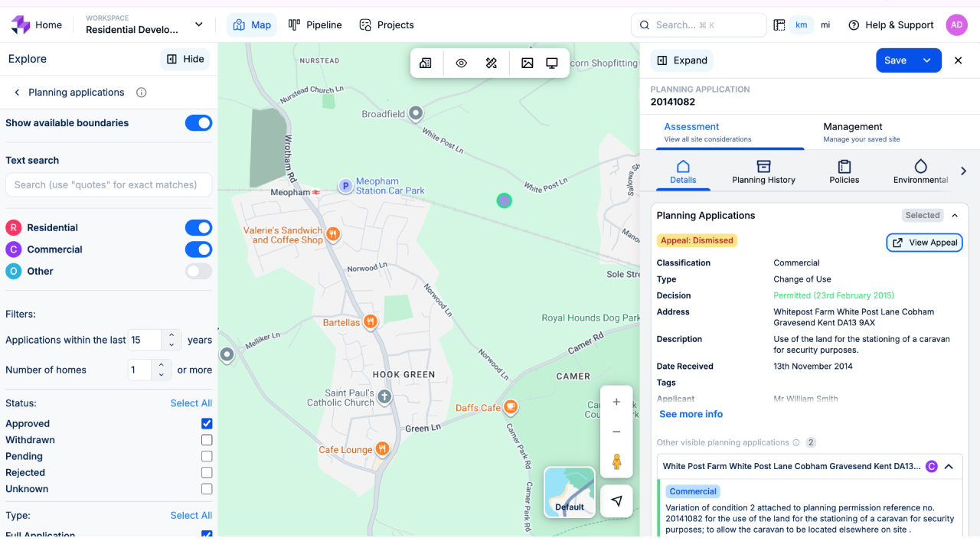Open the Save dropdown arrow
This screenshot has width=980, height=551.
coord(927,60)
